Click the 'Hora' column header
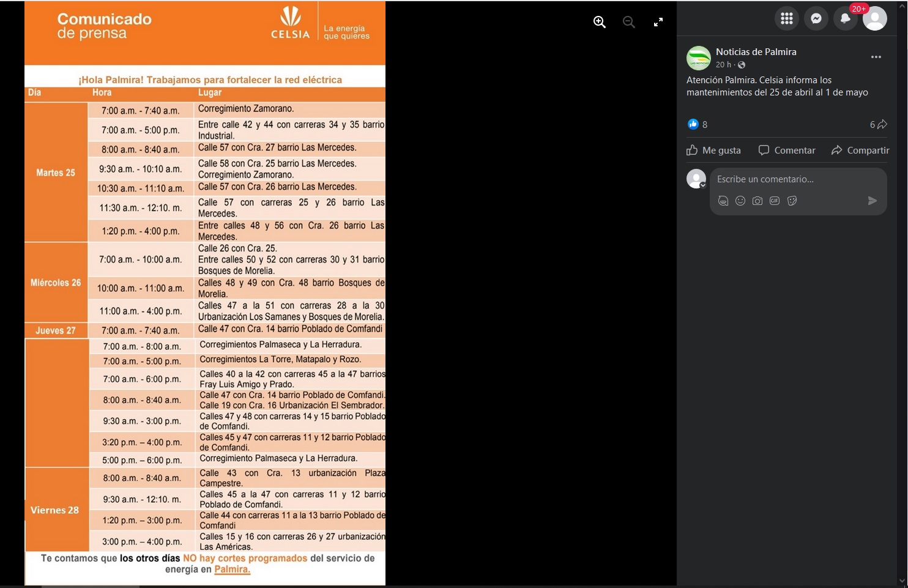This screenshot has height=588, width=908. click(102, 92)
